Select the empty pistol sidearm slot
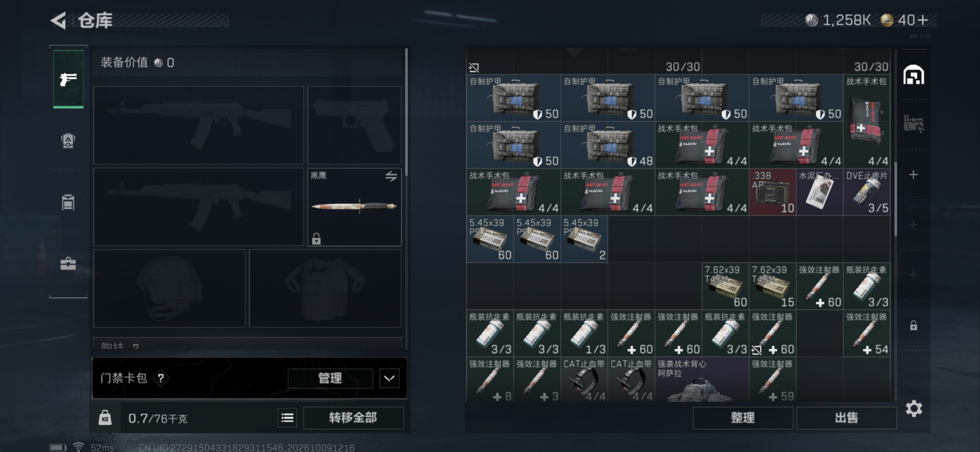This screenshot has width=980, height=452. [x=355, y=125]
